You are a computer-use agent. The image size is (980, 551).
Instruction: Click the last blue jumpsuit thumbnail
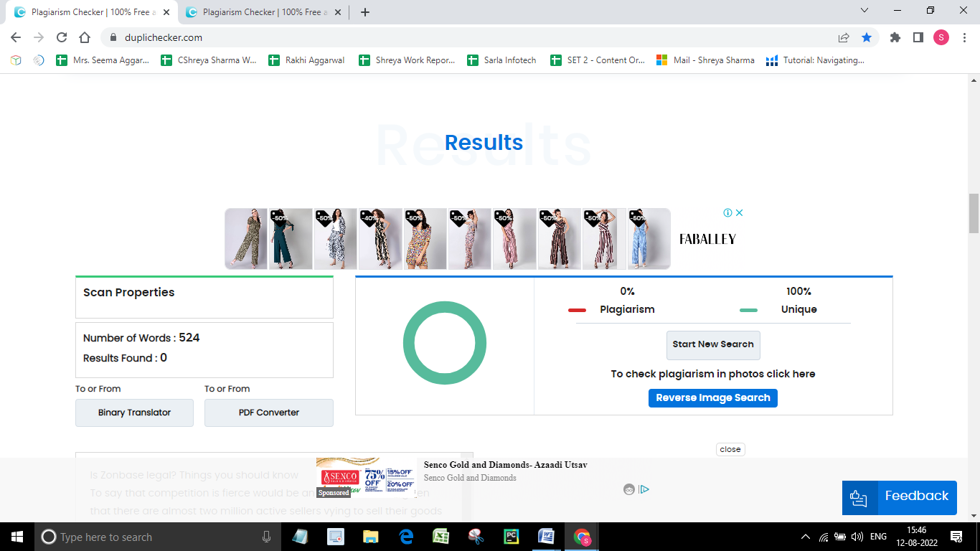point(649,239)
